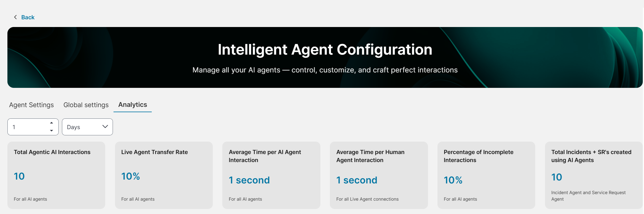Click the Average Time per AI Agent Interaction title
Image resolution: width=644 pixels, height=214 pixels.
pos(265,156)
